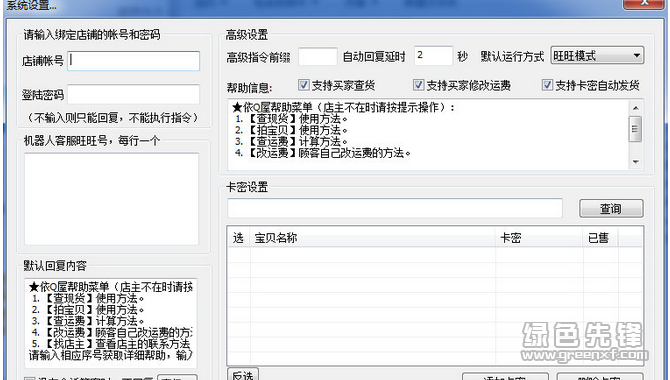This screenshot has width=670, height=380.
Task: Open the 默认运行方式 dropdown showing 旺旺模式
Action: pyautogui.click(x=597, y=56)
